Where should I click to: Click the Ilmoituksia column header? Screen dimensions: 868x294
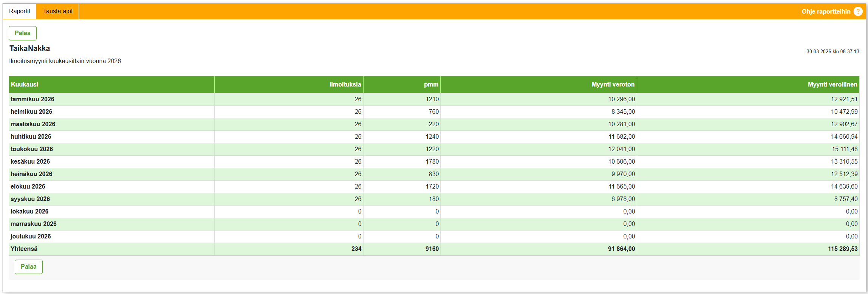coord(345,85)
